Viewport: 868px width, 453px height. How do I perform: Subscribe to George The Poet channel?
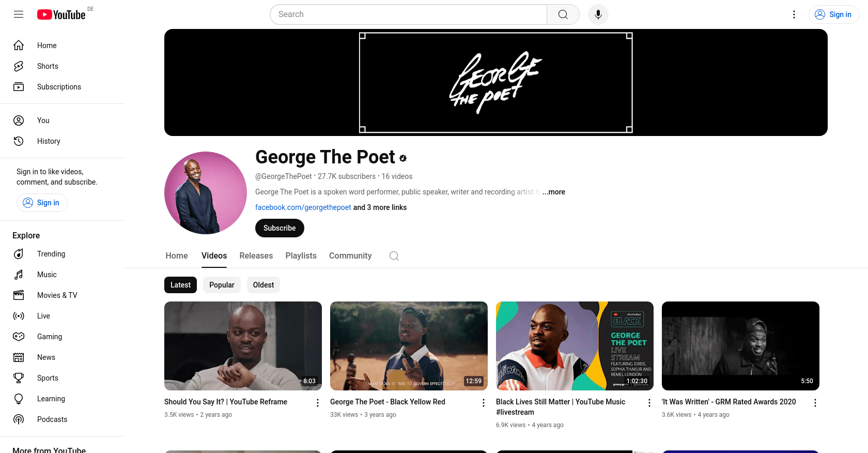pyautogui.click(x=280, y=228)
